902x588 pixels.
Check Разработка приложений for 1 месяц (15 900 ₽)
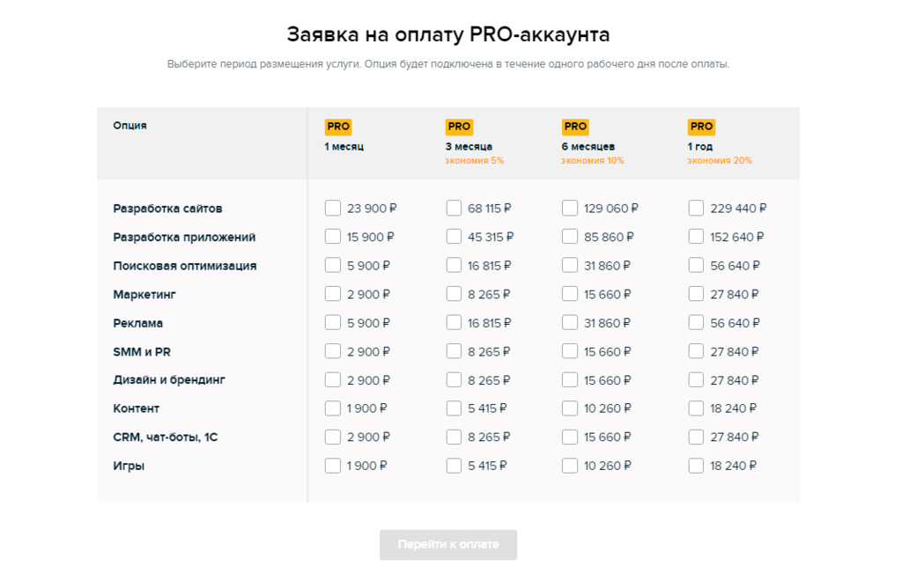[x=332, y=237]
